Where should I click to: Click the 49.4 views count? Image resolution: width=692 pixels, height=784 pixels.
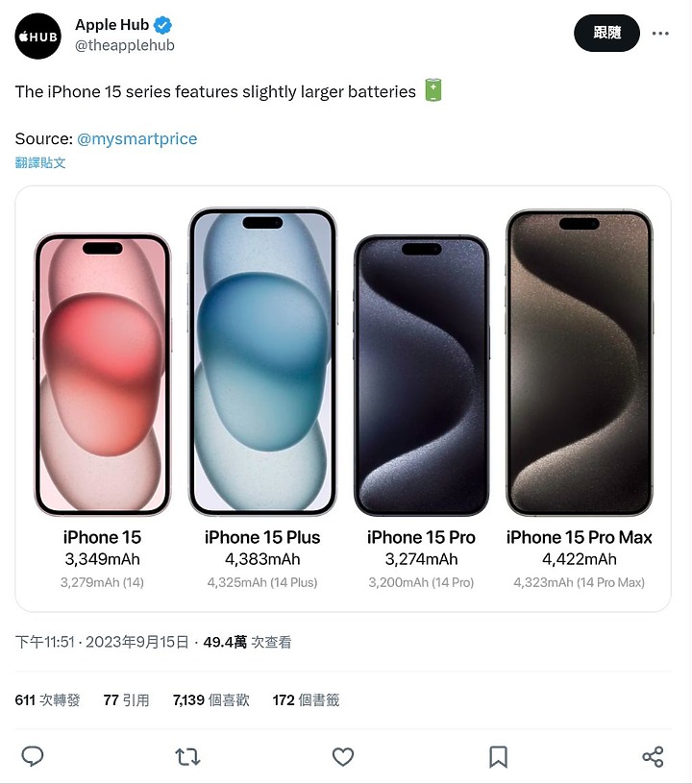pyautogui.click(x=248, y=642)
